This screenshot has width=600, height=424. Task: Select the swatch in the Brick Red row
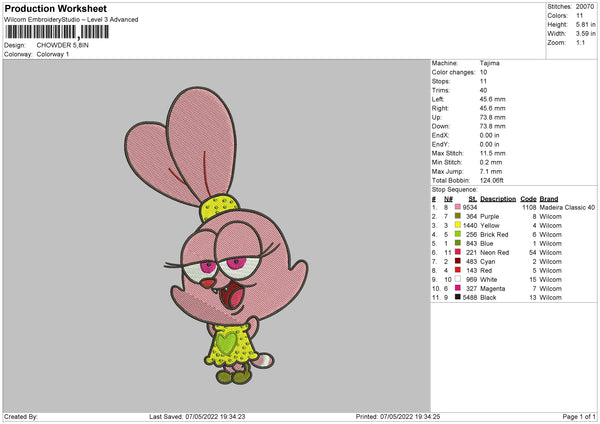tap(458, 234)
